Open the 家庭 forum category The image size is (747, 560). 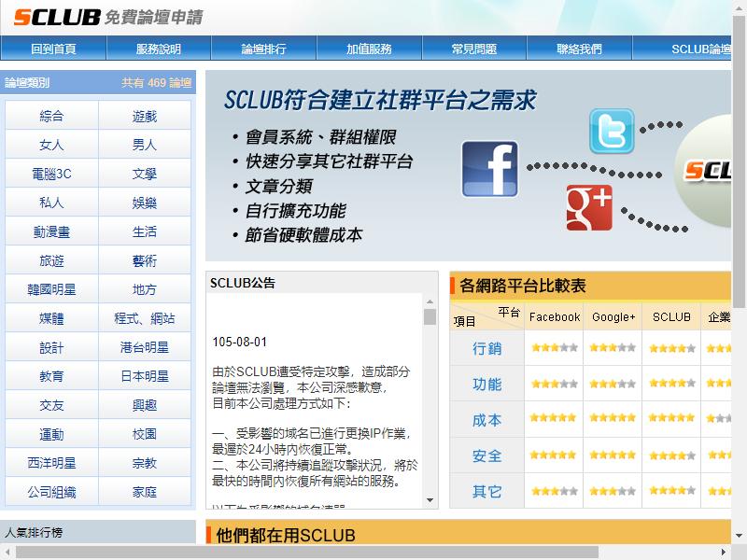[x=145, y=492]
